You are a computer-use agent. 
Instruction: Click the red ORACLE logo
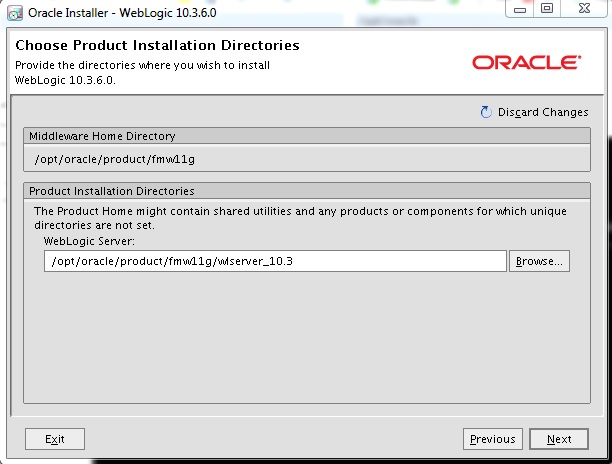526,63
